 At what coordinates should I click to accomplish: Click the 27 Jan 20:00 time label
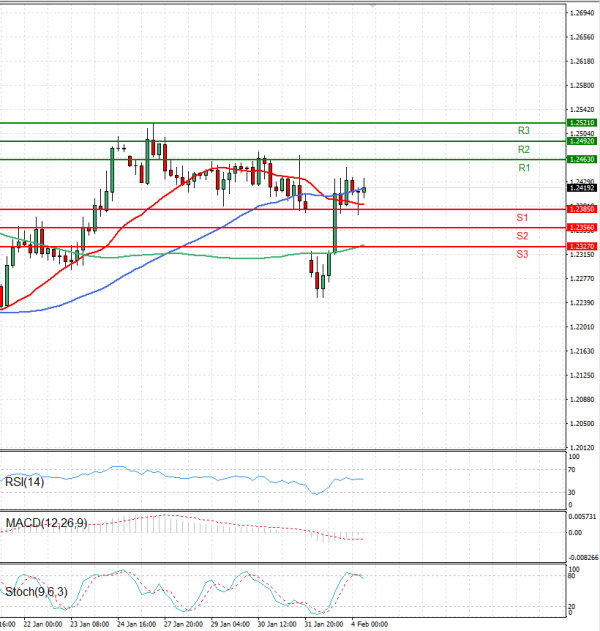(x=183, y=624)
